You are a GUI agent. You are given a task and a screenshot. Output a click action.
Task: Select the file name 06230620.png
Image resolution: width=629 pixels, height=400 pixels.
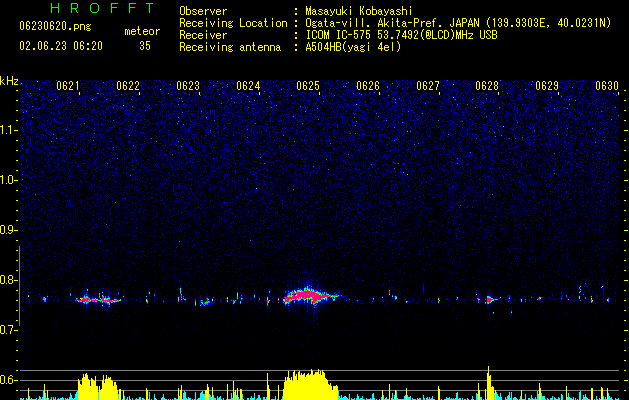55,26
